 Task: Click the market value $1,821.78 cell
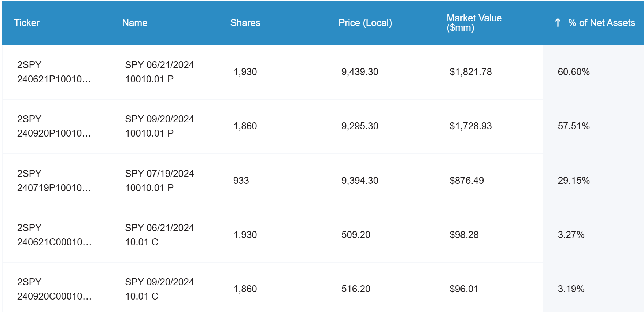pyautogui.click(x=471, y=72)
